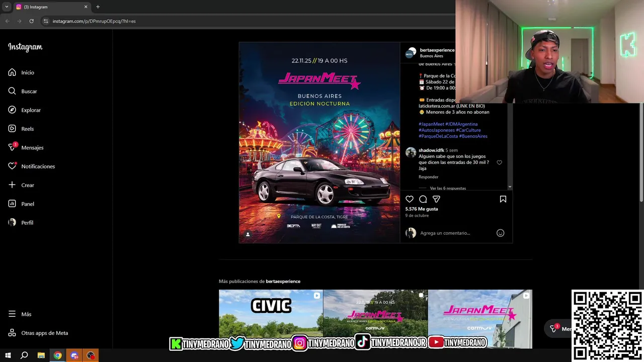Go to Inicio home icon
The image size is (644, 362).
pyautogui.click(x=12, y=72)
